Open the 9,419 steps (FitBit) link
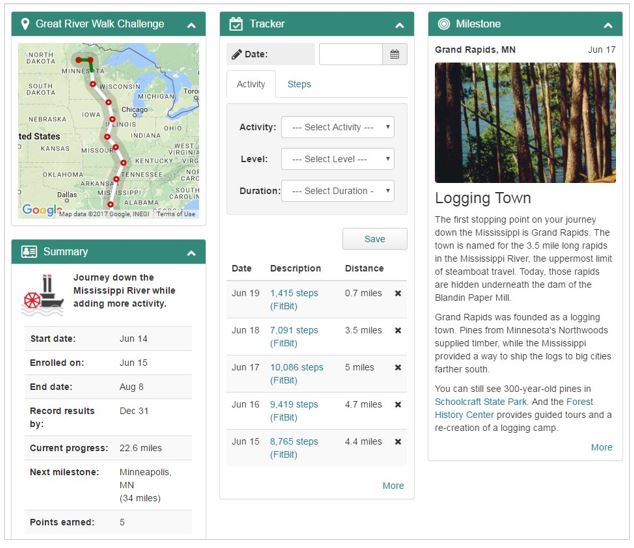The height and width of the screenshot is (548, 634). pyautogui.click(x=294, y=411)
